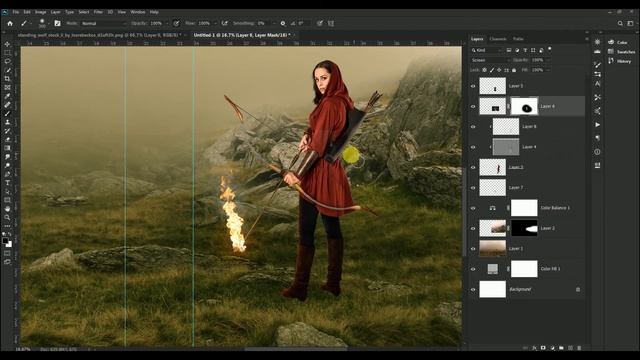Open the Brush Preset picker arrow
This screenshot has height=360, width=640.
pyautogui.click(x=49, y=23)
